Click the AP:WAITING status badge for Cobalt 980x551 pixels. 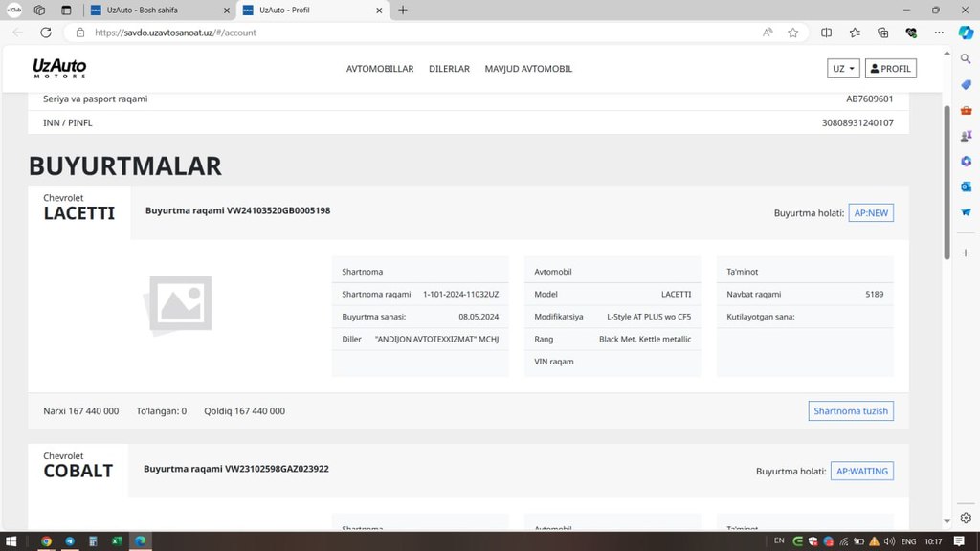tap(861, 471)
